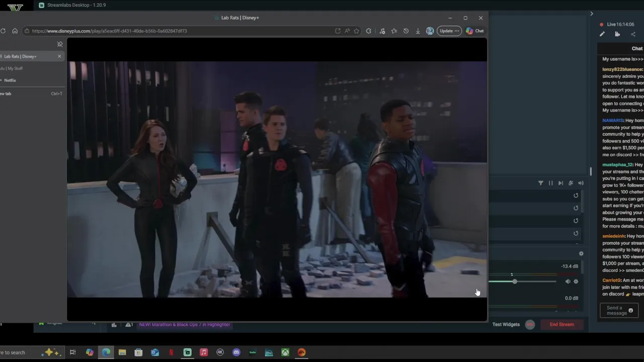This screenshot has width=644, height=362.
Task: Open Task View on taskbar
Action: (x=72, y=352)
